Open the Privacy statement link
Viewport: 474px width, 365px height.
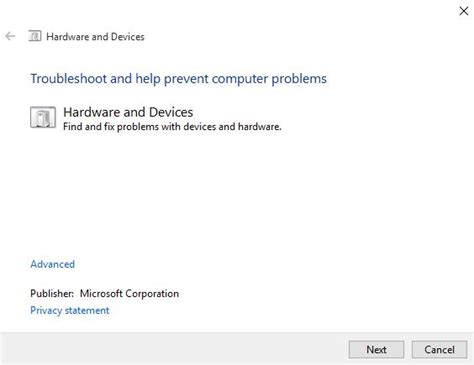(x=70, y=310)
